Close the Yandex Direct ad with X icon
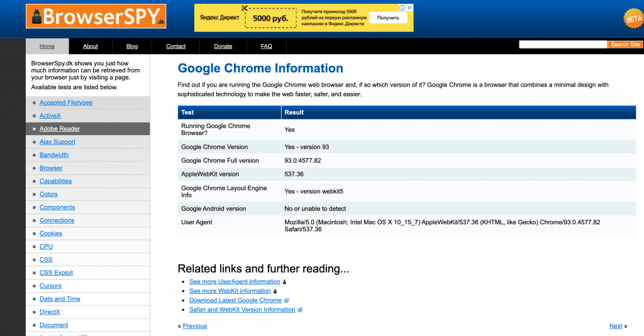The width and height of the screenshot is (644, 336). 409,8
